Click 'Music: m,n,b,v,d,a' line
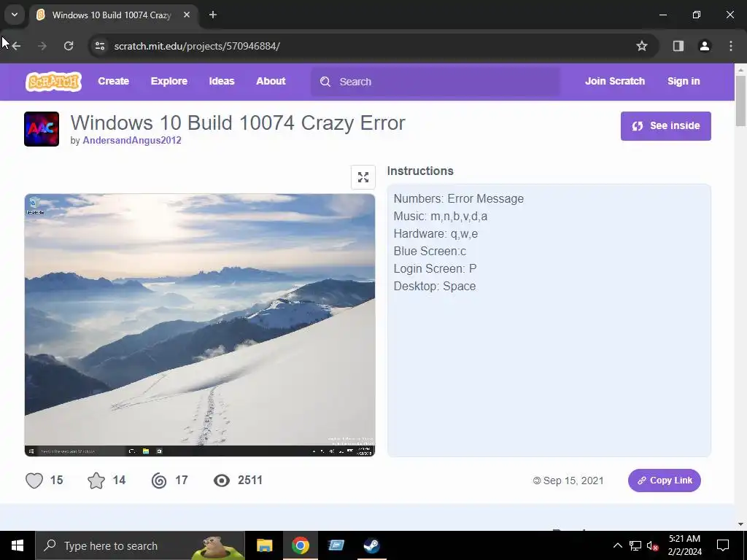The height and width of the screenshot is (560, 747). 440,216
